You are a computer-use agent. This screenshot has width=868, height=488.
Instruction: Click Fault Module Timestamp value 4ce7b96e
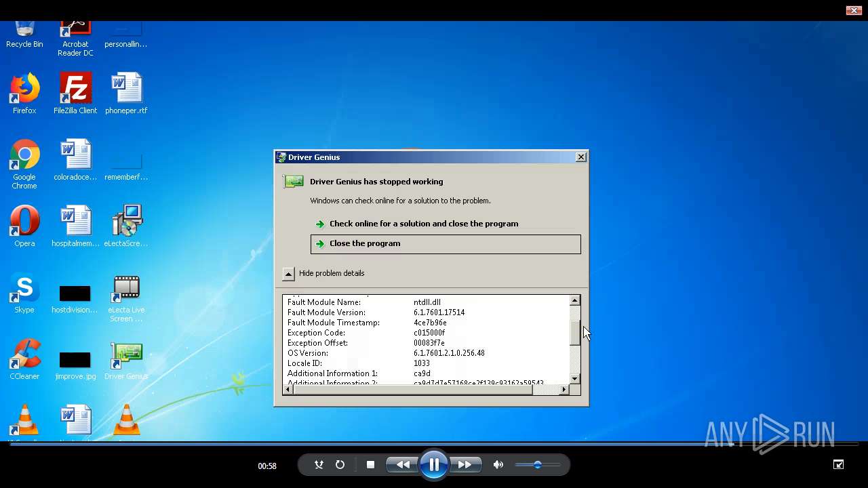coord(430,323)
